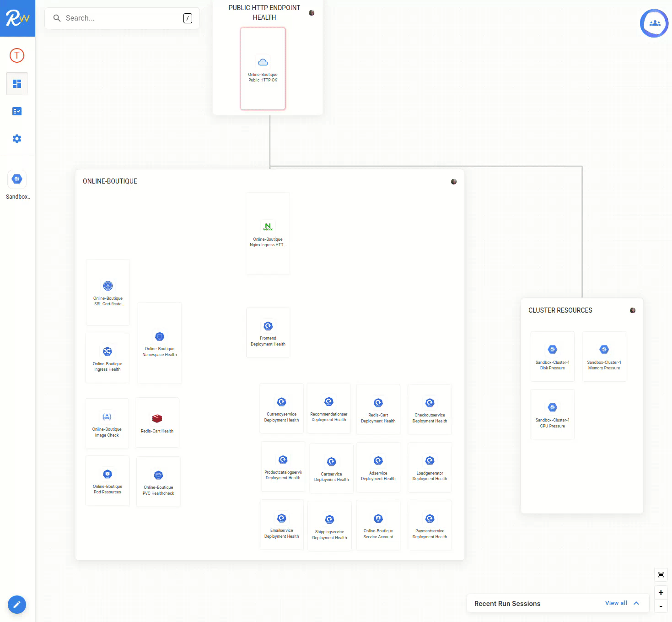Zoom out with the minus button

tap(661, 606)
